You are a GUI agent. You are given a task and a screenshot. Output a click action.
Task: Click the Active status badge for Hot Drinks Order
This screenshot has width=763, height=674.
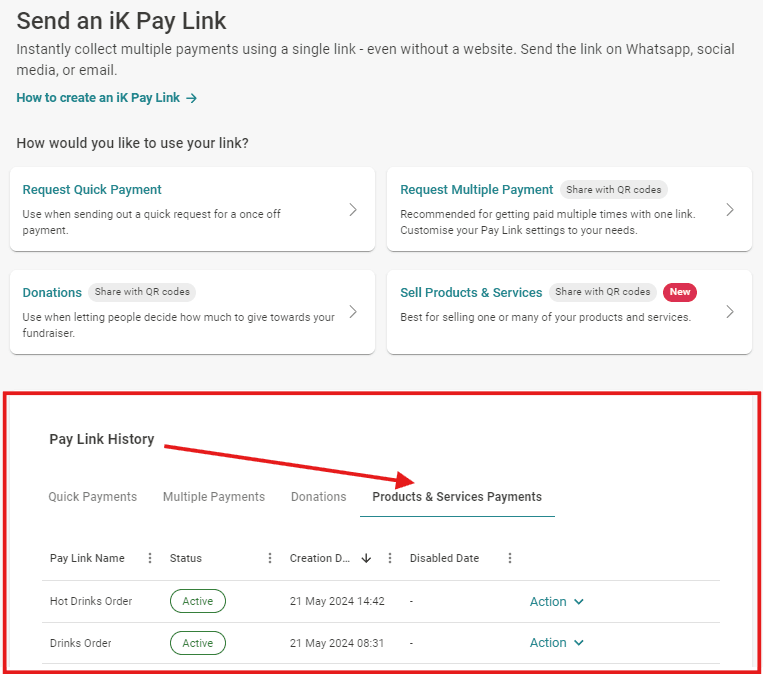[x=198, y=601]
